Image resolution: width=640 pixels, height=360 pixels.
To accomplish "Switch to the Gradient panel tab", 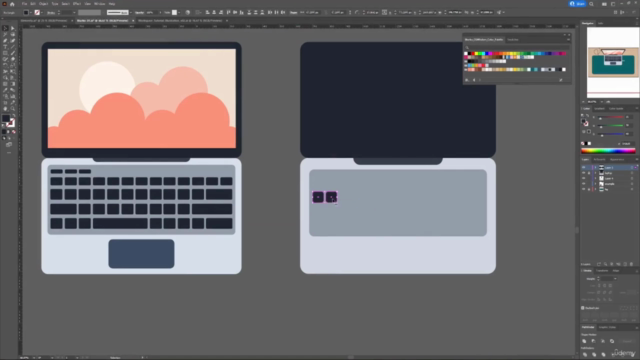I will pyautogui.click(x=599, y=109).
